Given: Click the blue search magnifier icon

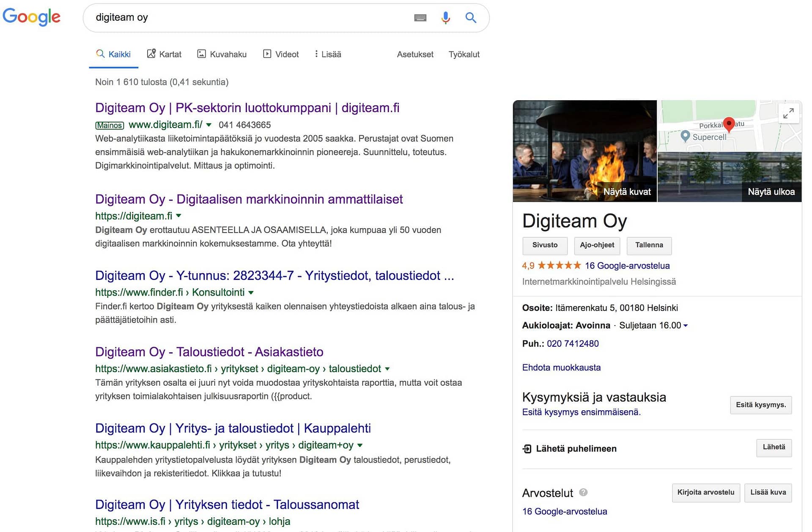Looking at the screenshot, I should pos(471,18).
